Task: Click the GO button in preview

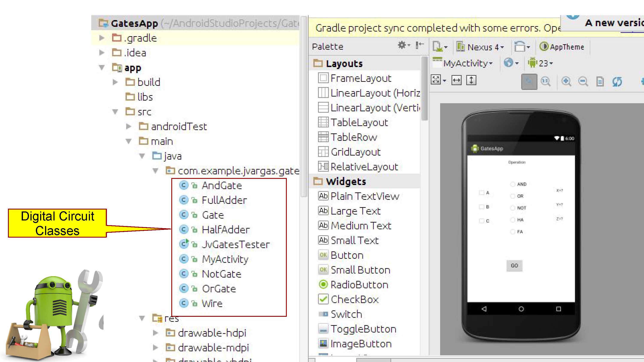Action: tap(514, 265)
